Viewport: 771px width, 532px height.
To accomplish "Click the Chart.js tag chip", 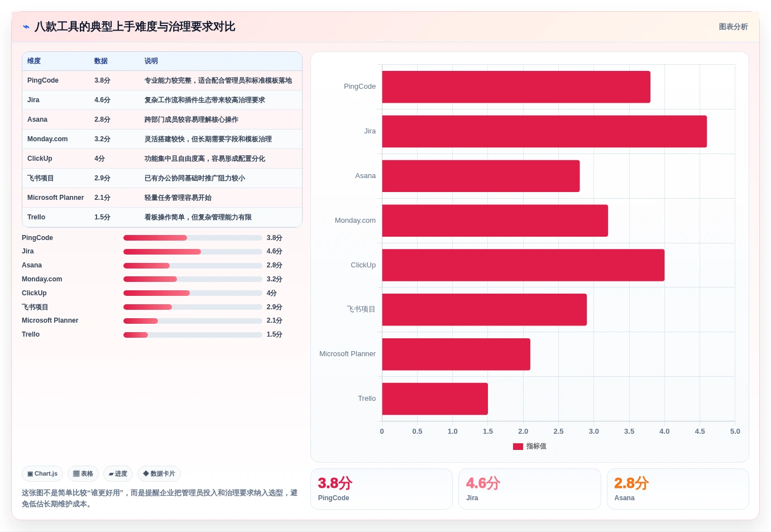I will click(x=42, y=474).
